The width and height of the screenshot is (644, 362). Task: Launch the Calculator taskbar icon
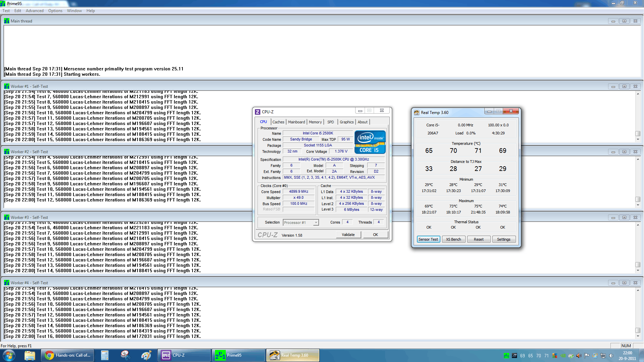[105, 355]
